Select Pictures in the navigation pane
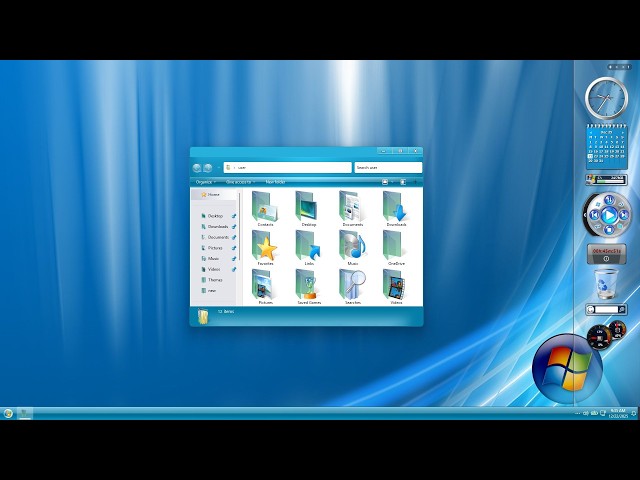 (215, 248)
